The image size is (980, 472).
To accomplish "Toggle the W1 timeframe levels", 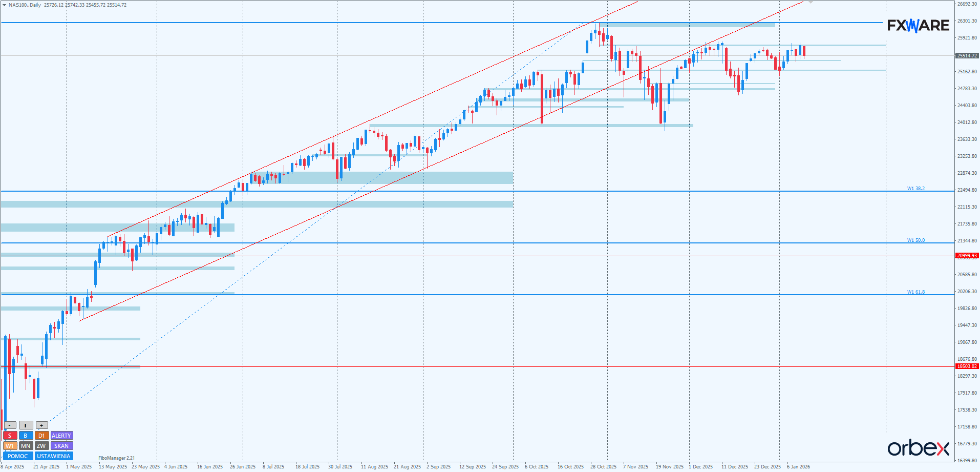I will click(x=10, y=446).
